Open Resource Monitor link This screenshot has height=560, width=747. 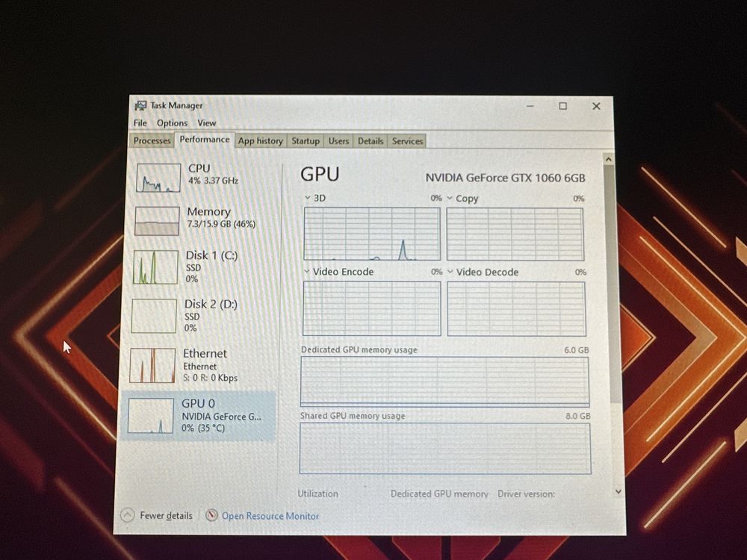[x=270, y=516]
